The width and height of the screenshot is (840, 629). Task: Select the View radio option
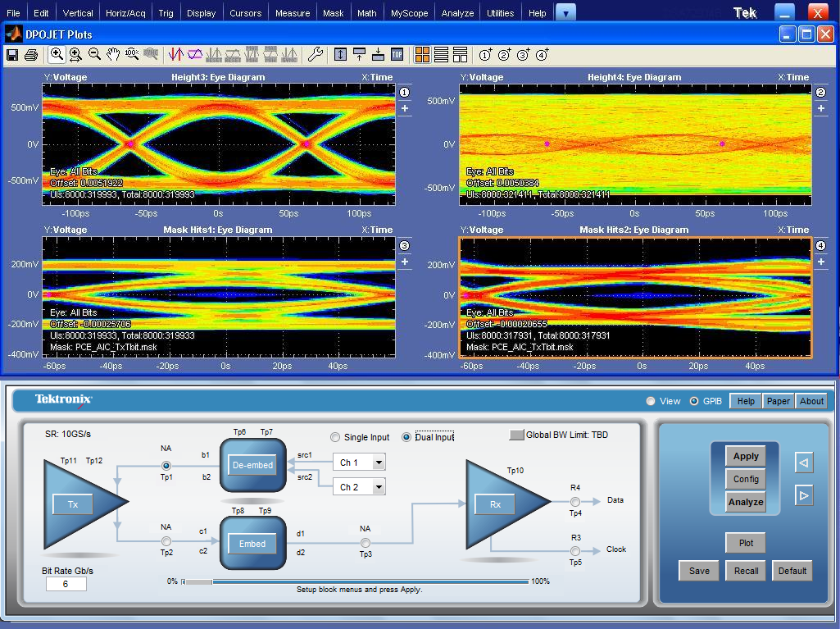click(651, 401)
